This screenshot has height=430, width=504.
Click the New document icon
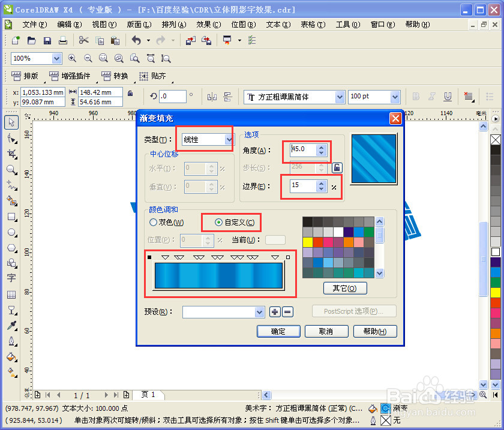click(x=16, y=41)
